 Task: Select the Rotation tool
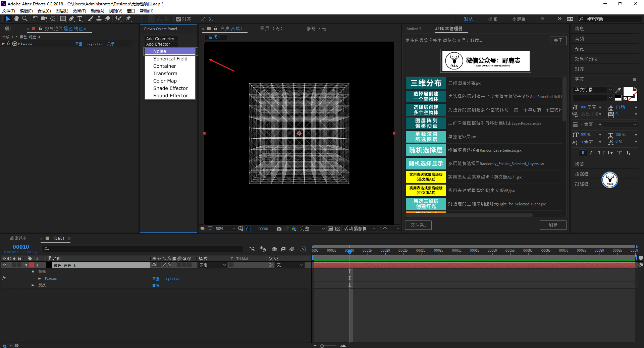click(x=35, y=19)
